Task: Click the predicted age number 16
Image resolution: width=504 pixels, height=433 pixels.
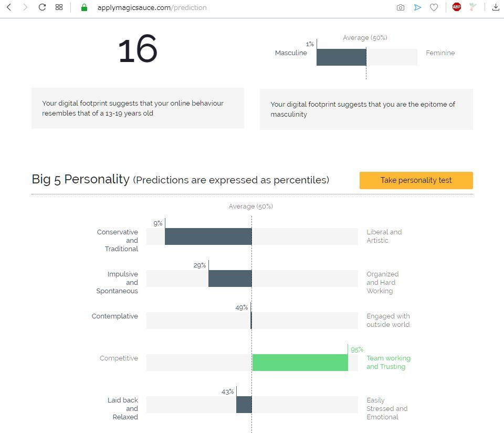Action: pyautogui.click(x=138, y=50)
